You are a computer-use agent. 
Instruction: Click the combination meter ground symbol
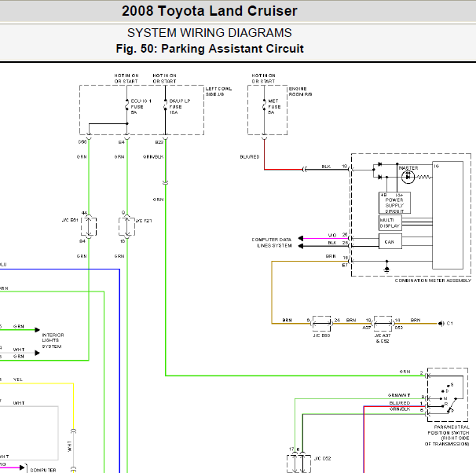coord(386,269)
